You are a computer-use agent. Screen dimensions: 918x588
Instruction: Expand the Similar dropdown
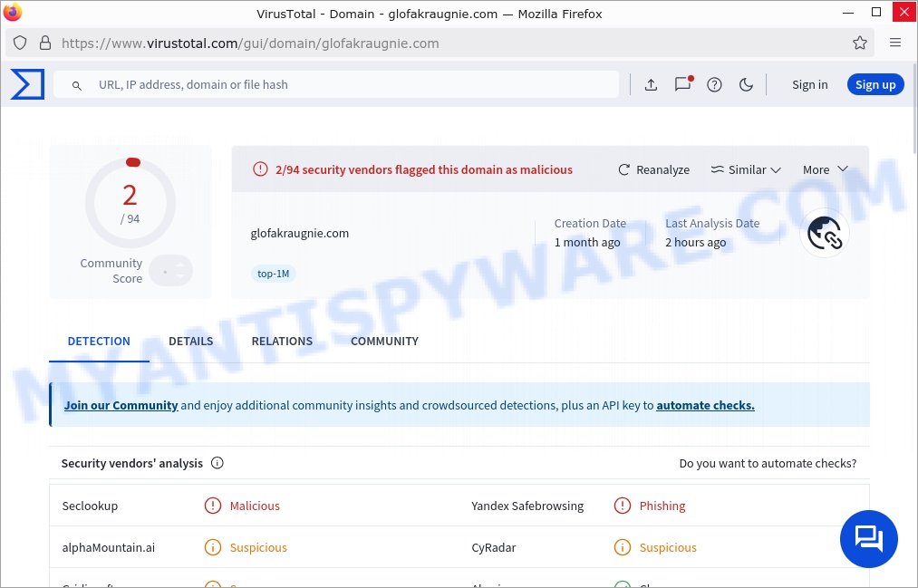(x=746, y=169)
